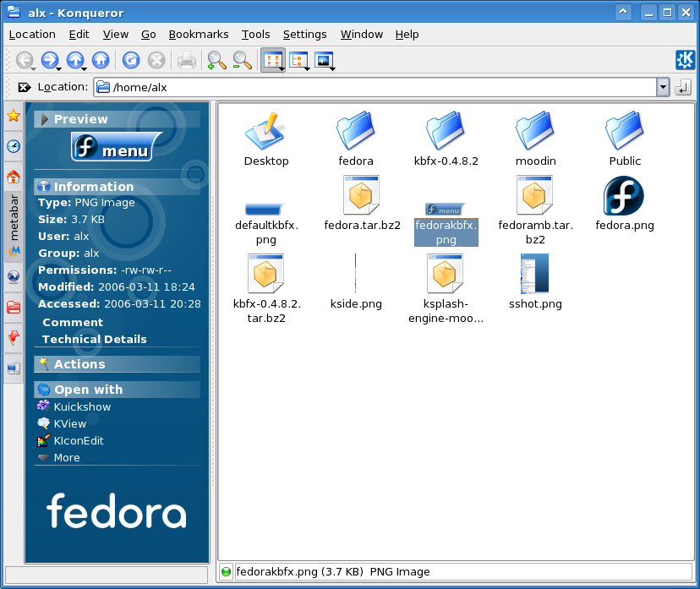This screenshot has height=589, width=700.
Task: Open the Tools menu
Action: pos(256,35)
